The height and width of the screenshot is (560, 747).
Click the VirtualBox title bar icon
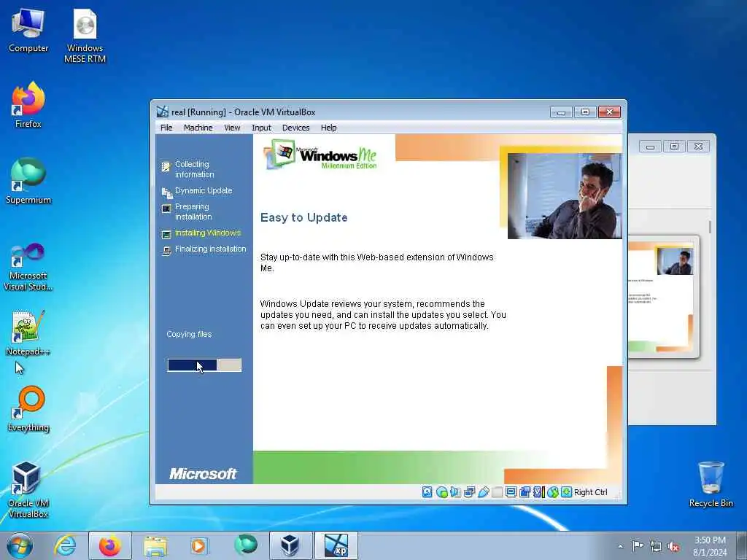163,112
